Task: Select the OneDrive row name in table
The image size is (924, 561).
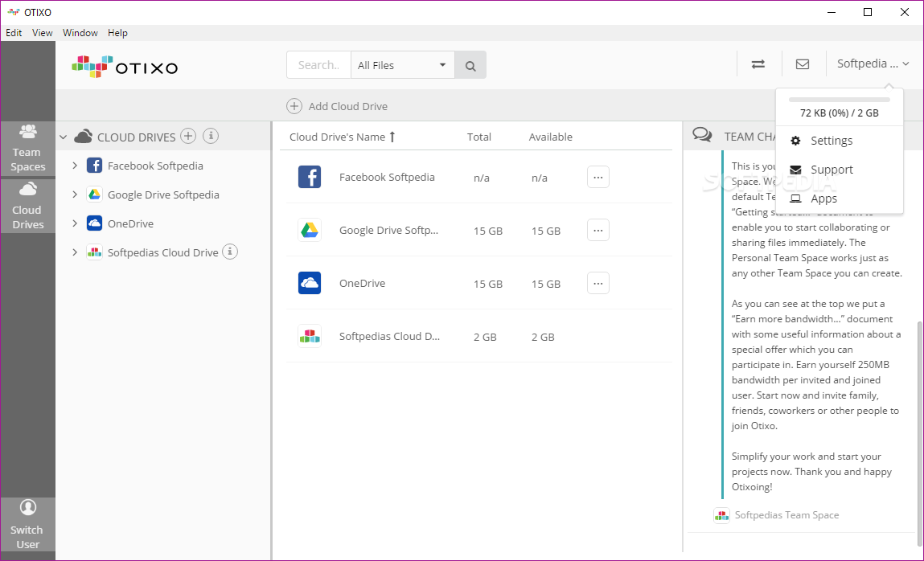Action: click(362, 283)
